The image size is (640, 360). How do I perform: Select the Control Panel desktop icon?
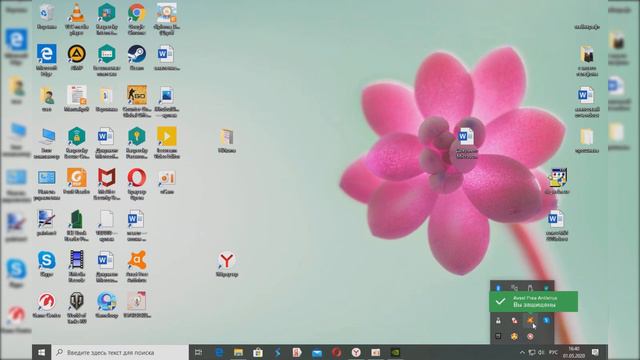coord(47,184)
